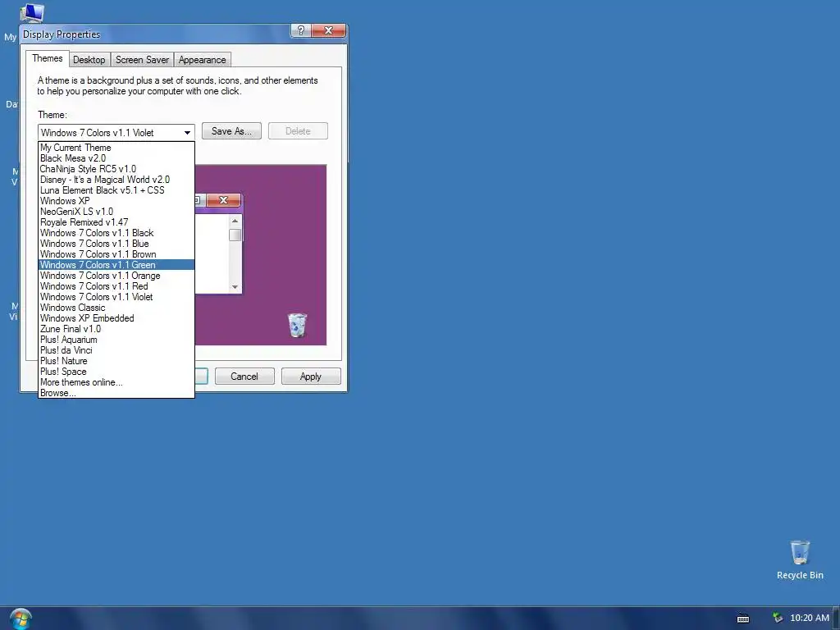The width and height of the screenshot is (840, 630).
Task: Select the Plus! Aquarium theme
Action: point(116,340)
